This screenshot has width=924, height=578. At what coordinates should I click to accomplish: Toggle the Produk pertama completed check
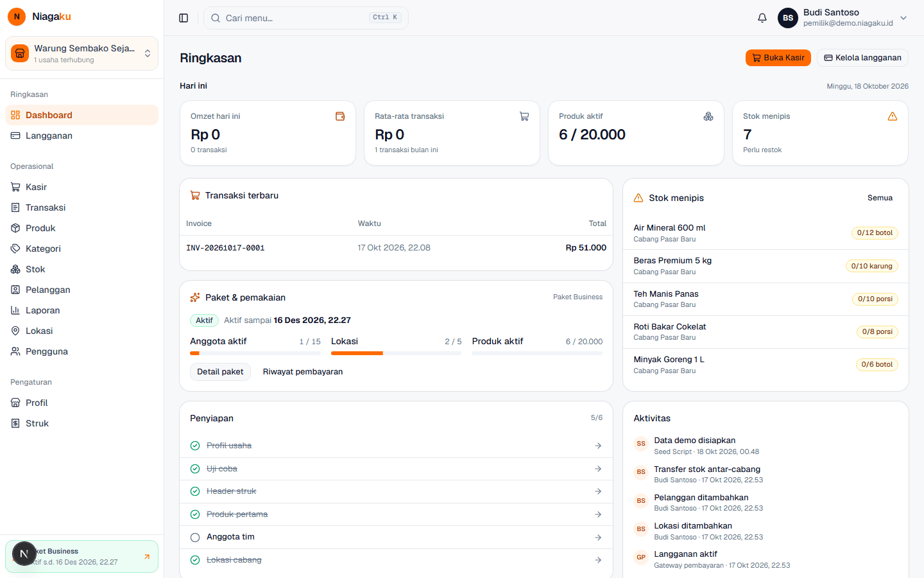[x=195, y=514]
